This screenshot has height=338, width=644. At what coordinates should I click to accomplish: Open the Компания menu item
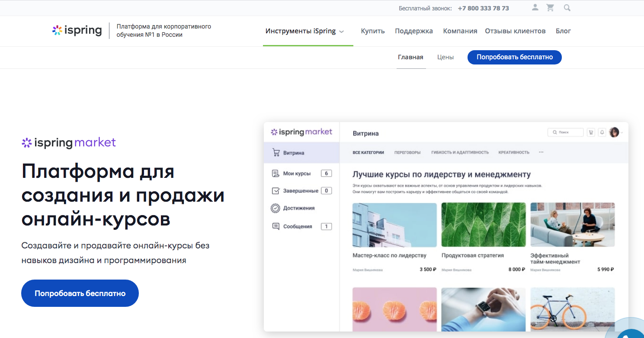[x=460, y=31]
